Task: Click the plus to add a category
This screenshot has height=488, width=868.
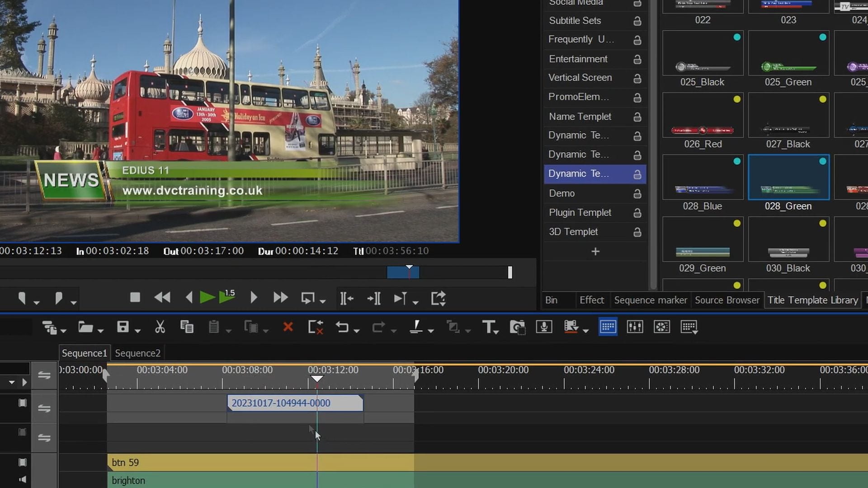Action: pyautogui.click(x=595, y=252)
